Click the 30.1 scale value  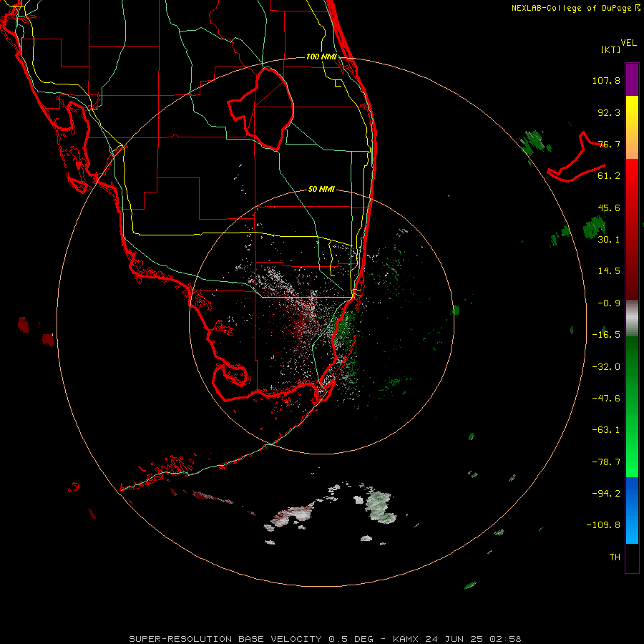(609, 240)
